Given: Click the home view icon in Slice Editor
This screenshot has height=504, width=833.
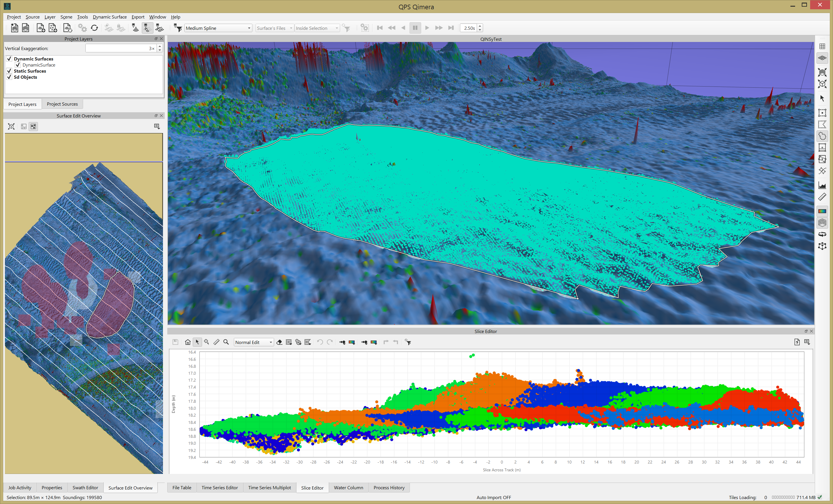Looking at the screenshot, I should pyautogui.click(x=188, y=342).
